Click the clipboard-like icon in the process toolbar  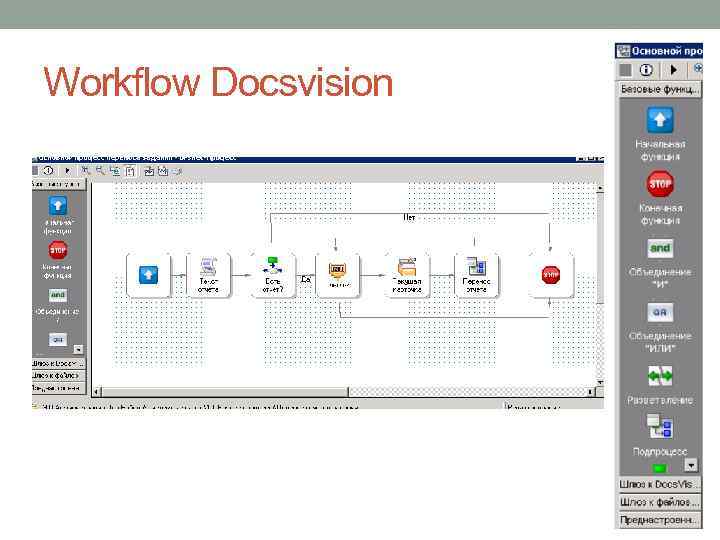130,171
